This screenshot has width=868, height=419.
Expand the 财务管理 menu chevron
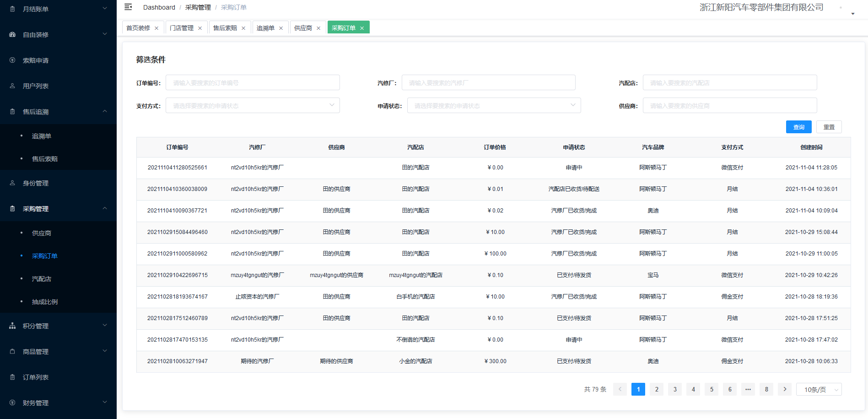click(105, 402)
